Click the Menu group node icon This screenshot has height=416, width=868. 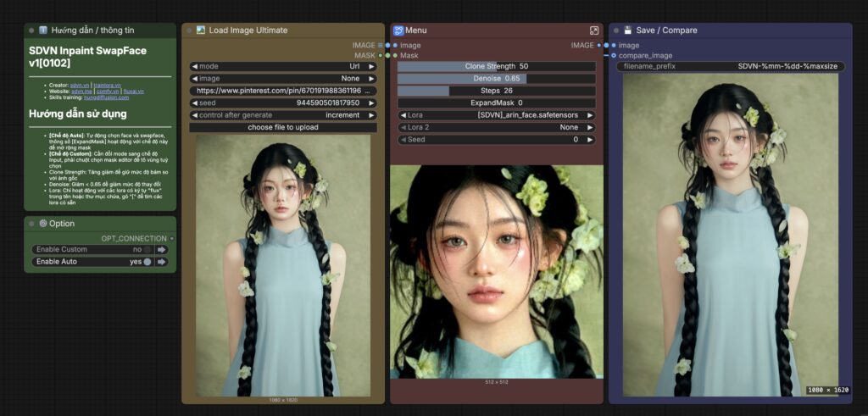(398, 31)
